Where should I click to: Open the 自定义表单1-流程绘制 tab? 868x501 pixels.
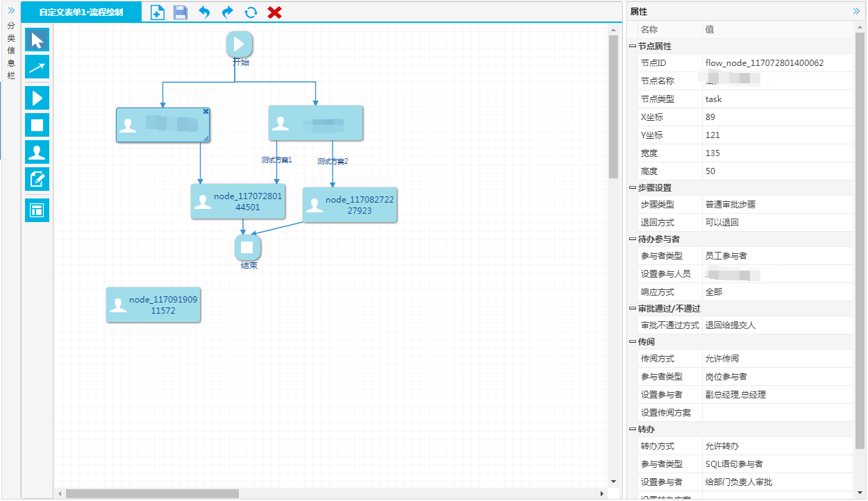tap(81, 12)
